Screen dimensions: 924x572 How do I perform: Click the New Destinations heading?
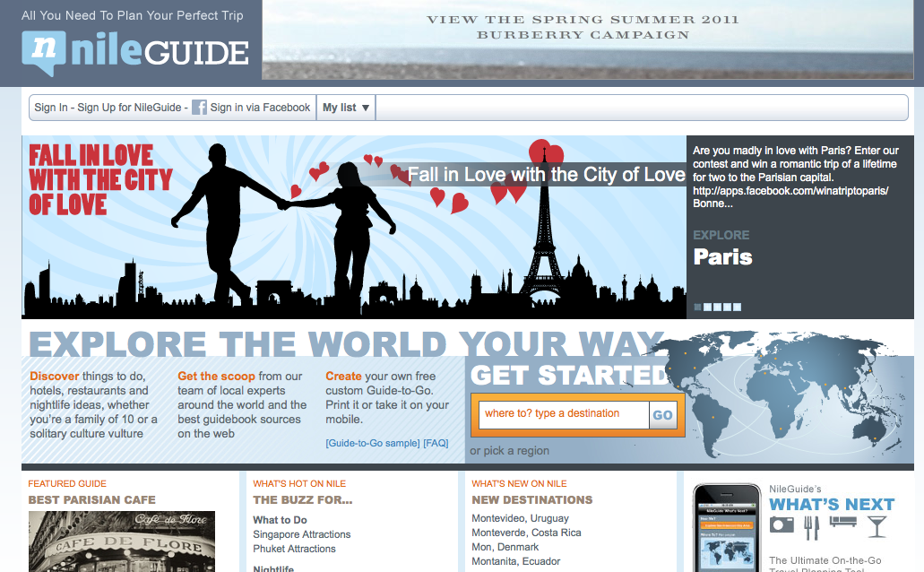coord(532,500)
